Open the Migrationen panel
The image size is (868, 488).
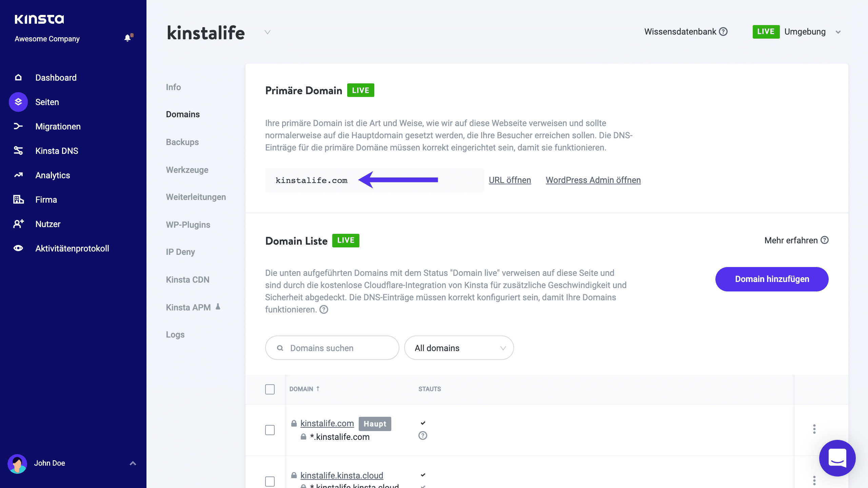click(x=58, y=126)
